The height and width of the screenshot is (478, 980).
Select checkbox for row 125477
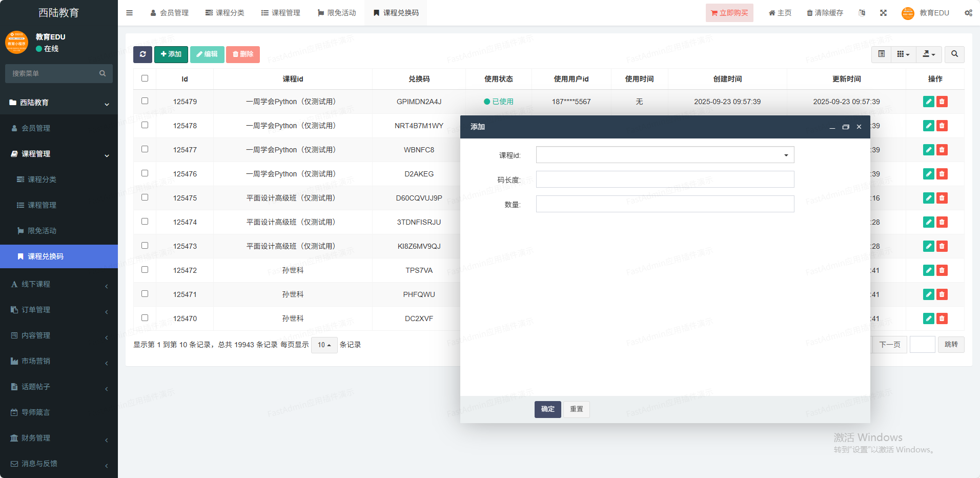click(145, 149)
